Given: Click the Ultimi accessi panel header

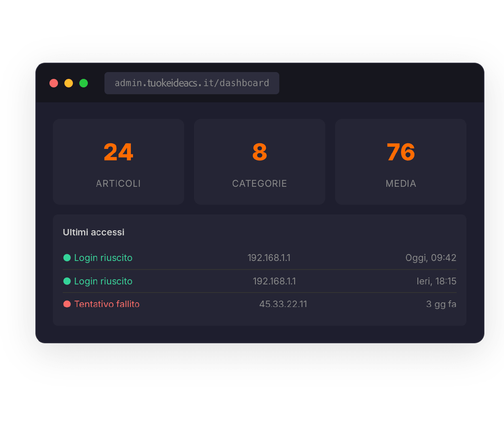Looking at the screenshot, I should tap(93, 232).
